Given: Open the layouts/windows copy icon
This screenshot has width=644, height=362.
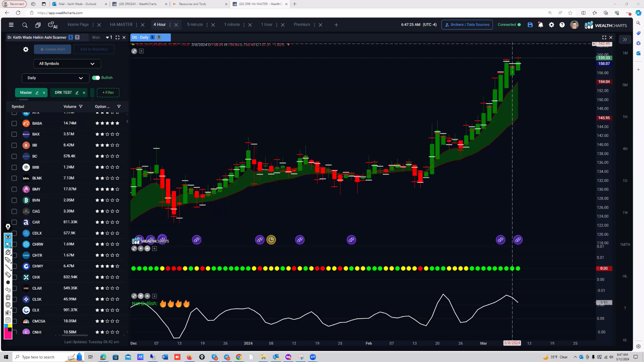Looking at the screenshot, I should point(38,25).
